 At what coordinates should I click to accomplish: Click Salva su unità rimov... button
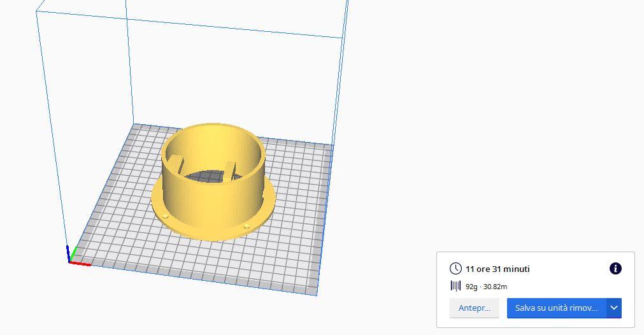tap(557, 308)
